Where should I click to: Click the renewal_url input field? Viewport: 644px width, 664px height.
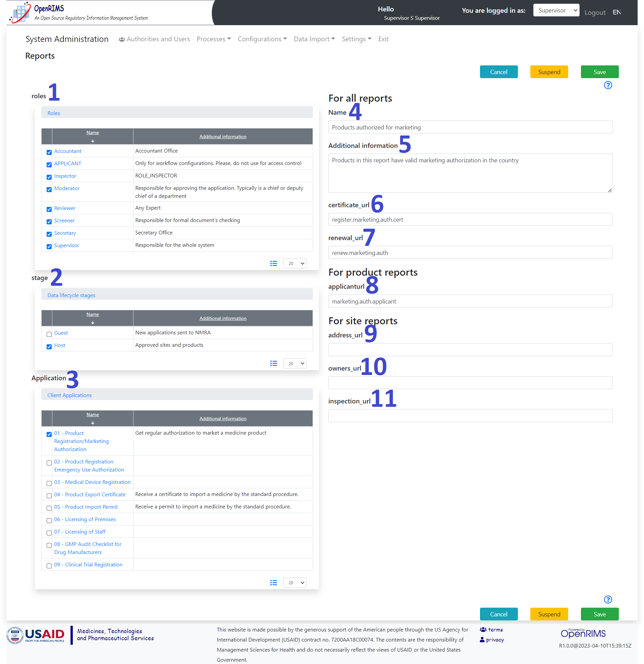(470, 253)
